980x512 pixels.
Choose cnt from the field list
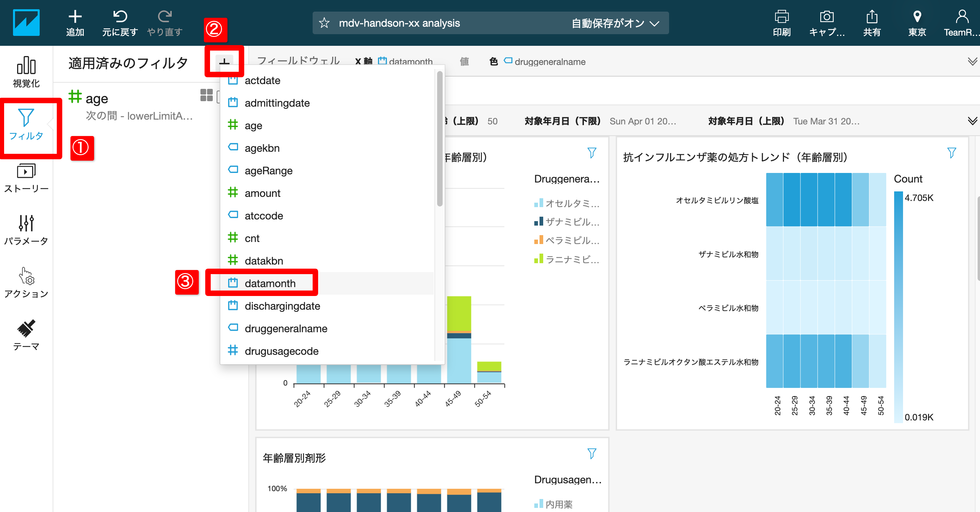(x=327, y=238)
